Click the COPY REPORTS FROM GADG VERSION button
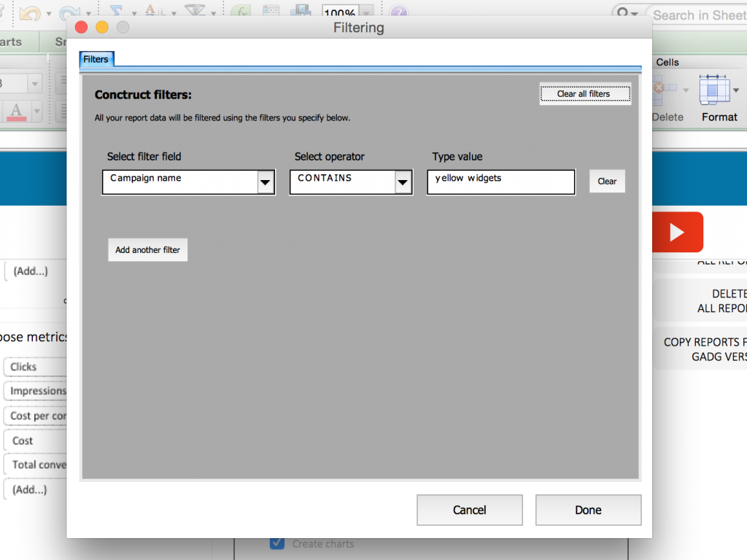747x560 pixels. point(700,349)
